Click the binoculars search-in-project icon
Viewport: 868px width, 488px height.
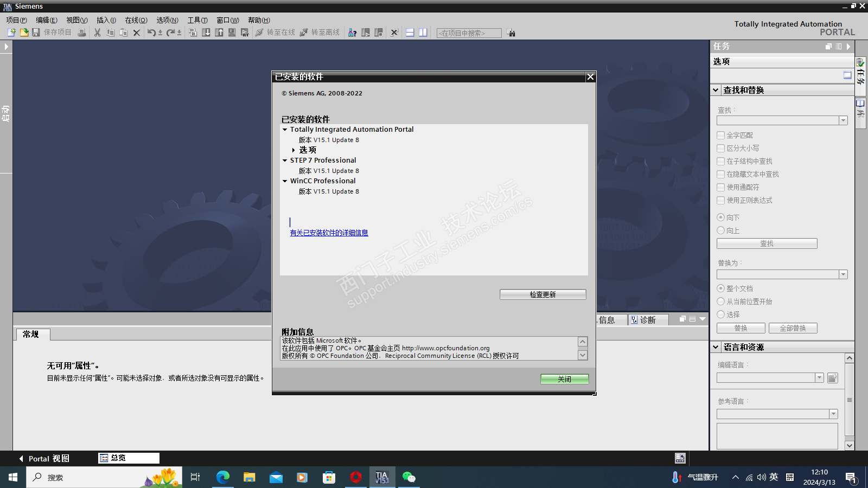[x=511, y=33]
